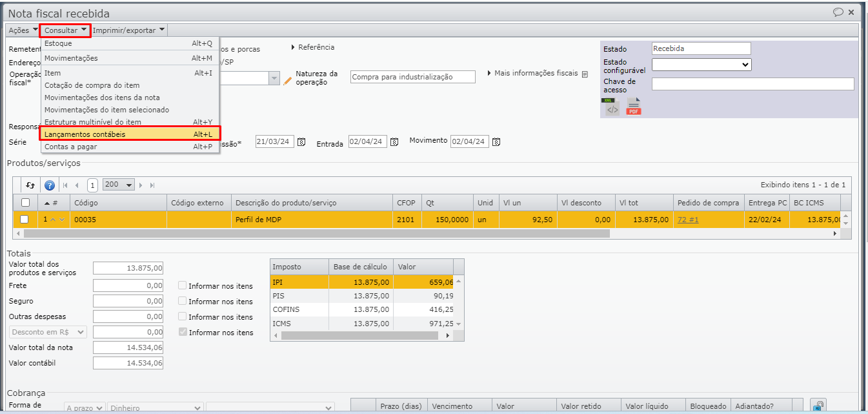Move item 1 down with arrow

[62, 220]
